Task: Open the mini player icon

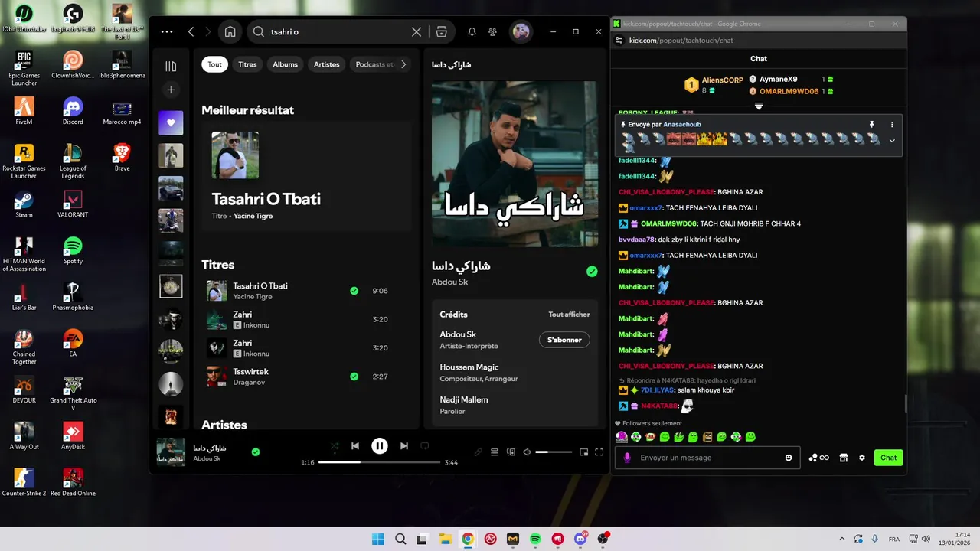Action: [x=583, y=452]
